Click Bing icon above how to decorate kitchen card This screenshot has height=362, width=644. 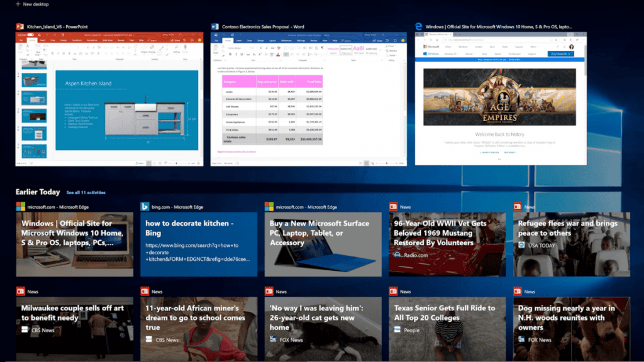(x=145, y=206)
